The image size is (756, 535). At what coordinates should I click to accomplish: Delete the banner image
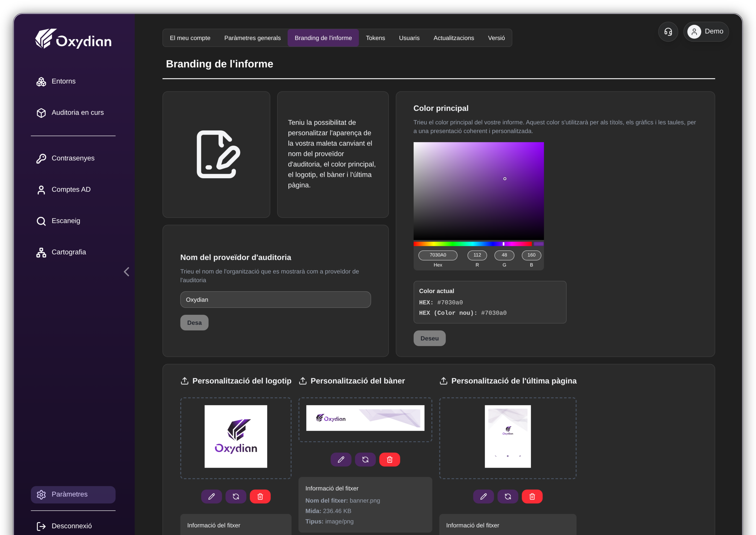pos(390,460)
